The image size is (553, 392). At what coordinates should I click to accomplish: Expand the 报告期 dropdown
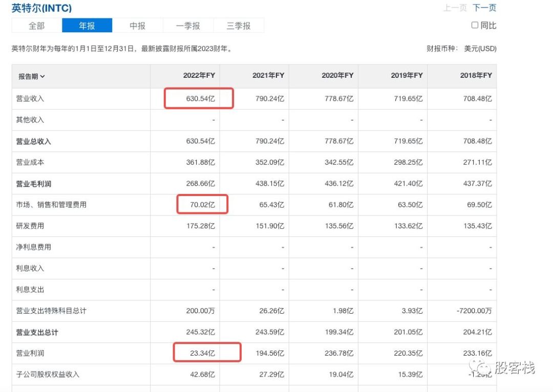[x=32, y=76]
